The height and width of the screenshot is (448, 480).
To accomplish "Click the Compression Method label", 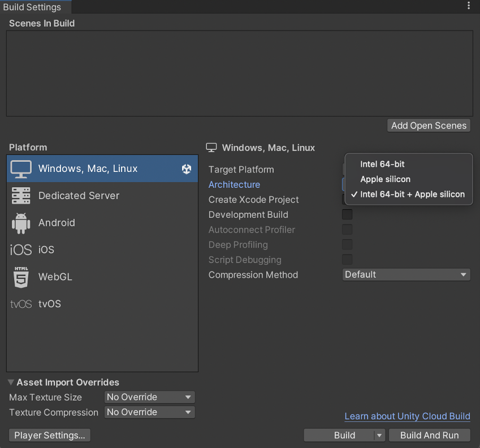I will (253, 275).
